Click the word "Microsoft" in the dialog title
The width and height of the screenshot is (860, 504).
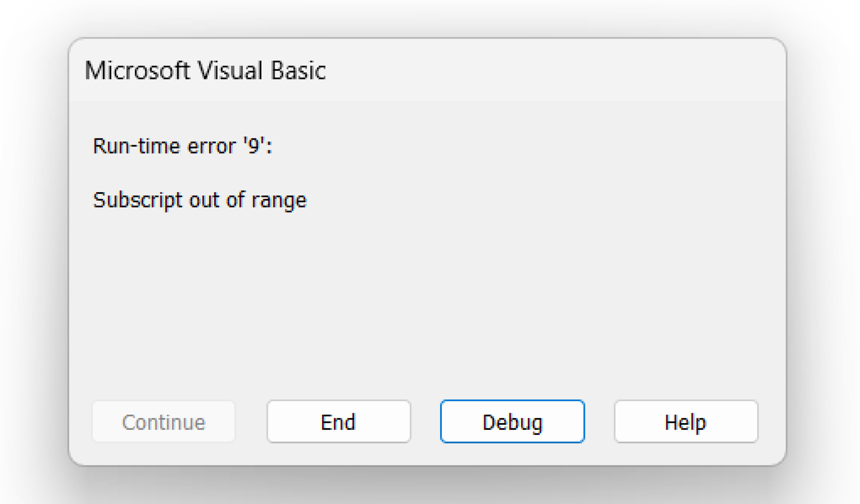(x=137, y=70)
